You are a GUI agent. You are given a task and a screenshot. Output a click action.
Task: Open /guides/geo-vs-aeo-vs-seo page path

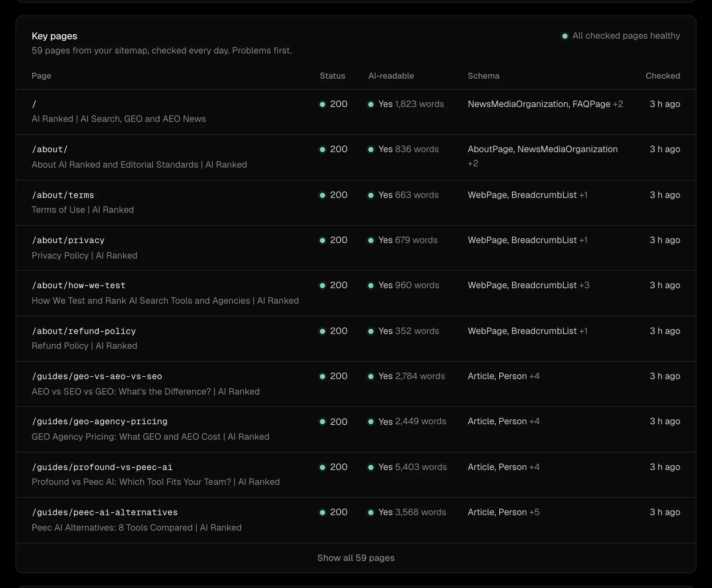click(x=97, y=376)
